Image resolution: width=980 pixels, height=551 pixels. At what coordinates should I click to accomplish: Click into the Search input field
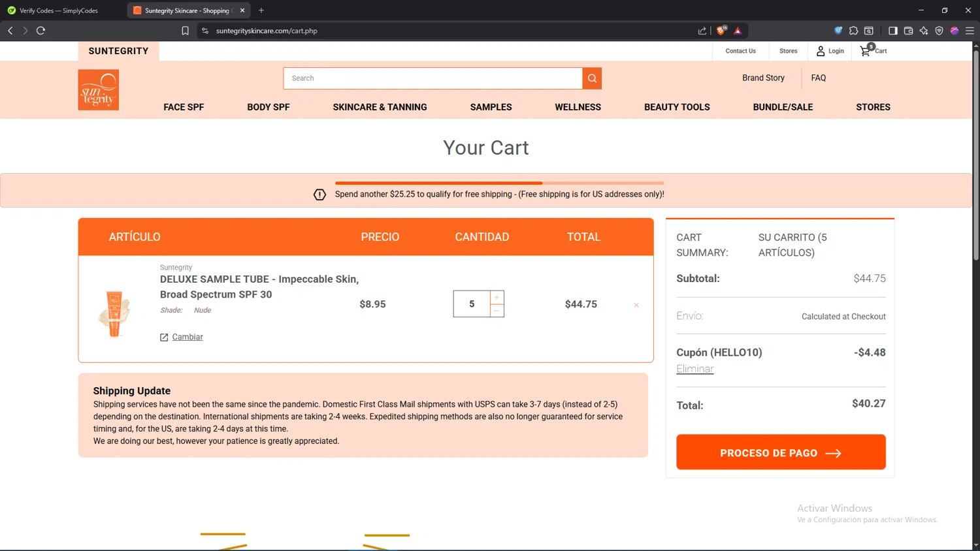pyautogui.click(x=433, y=78)
